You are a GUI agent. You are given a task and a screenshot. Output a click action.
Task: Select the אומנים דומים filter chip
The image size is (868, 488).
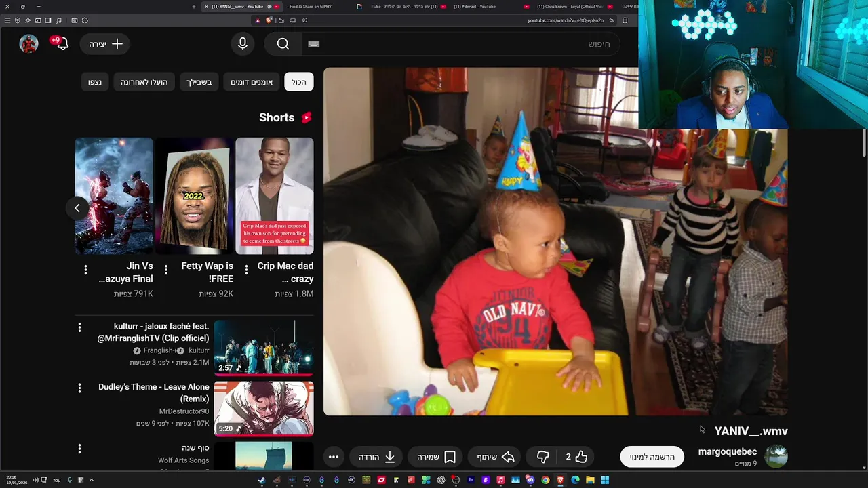pyautogui.click(x=252, y=82)
